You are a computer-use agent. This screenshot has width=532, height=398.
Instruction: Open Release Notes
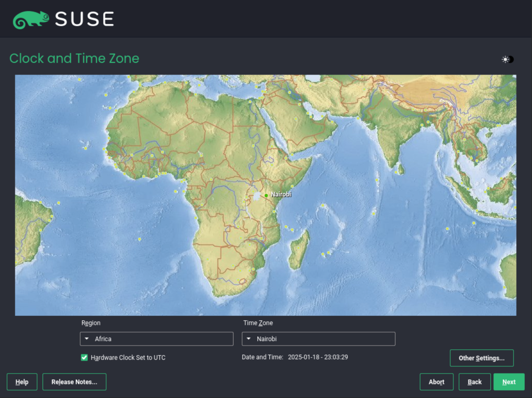74,382
